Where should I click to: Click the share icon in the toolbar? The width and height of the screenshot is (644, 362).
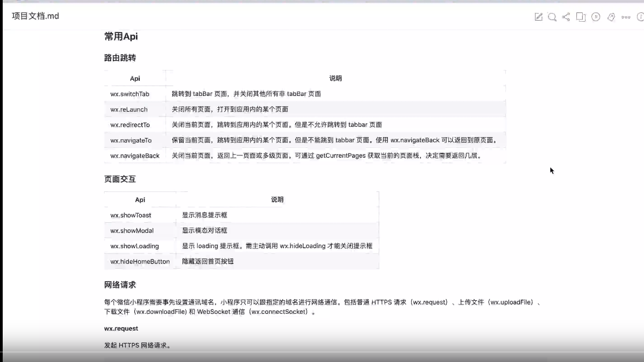(566, 17)
